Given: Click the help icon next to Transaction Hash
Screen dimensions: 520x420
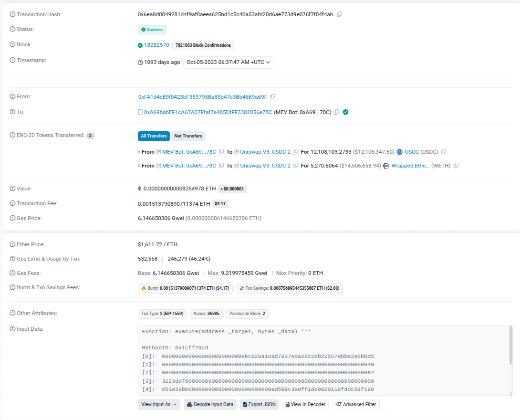Looking at the screenshot, I should coord(12,14).
